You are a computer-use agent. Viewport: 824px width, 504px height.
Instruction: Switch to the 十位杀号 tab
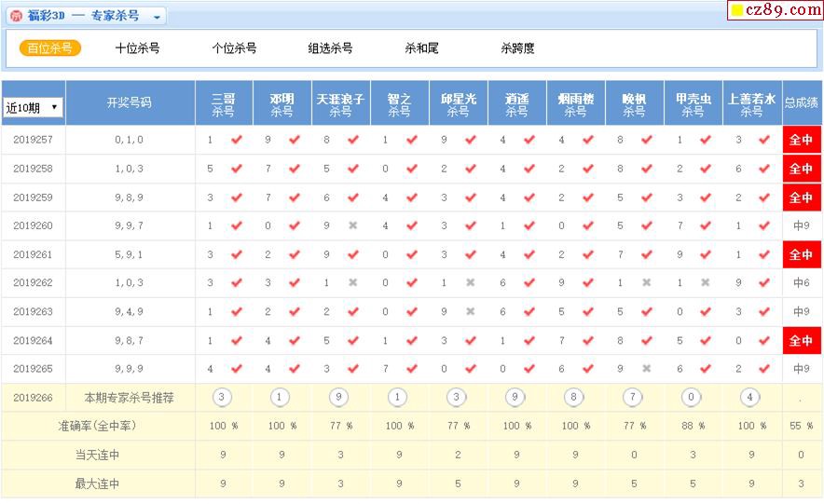(137, 48)
